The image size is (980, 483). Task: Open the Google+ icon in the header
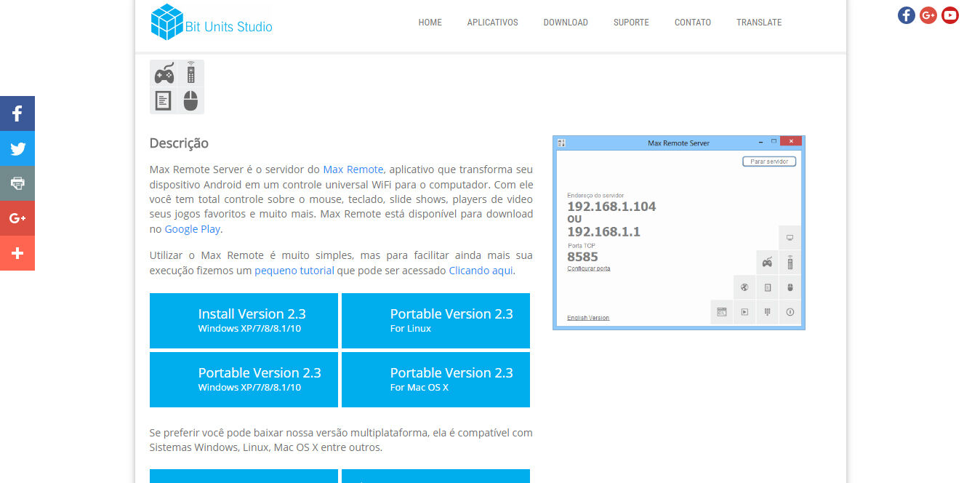point(928,15)
